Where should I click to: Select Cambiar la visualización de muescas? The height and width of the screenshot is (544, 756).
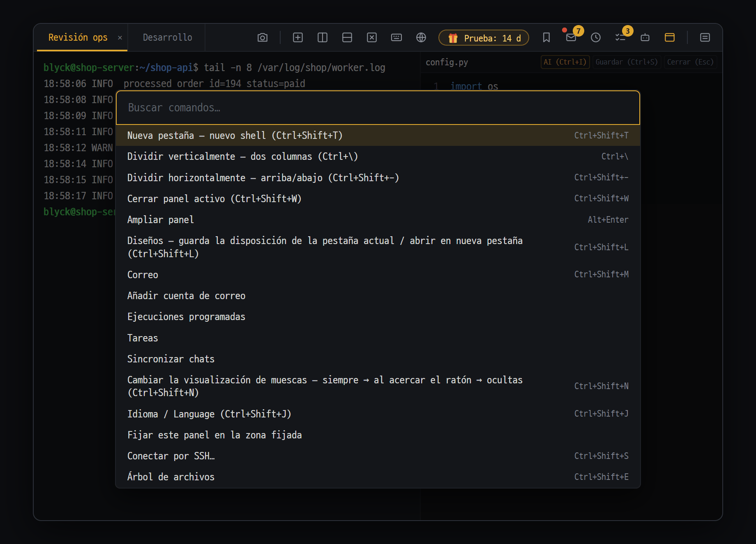point(378,386)
